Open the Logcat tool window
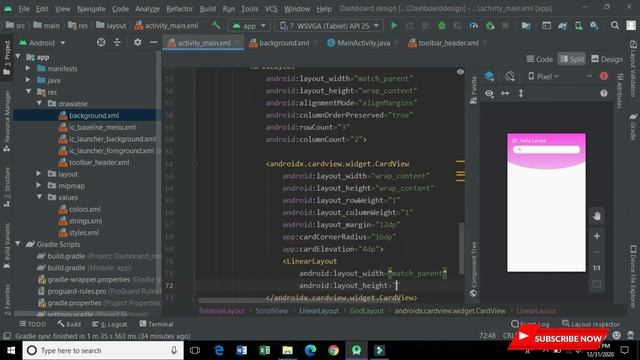The image size is (640, 360). (109, 324)
